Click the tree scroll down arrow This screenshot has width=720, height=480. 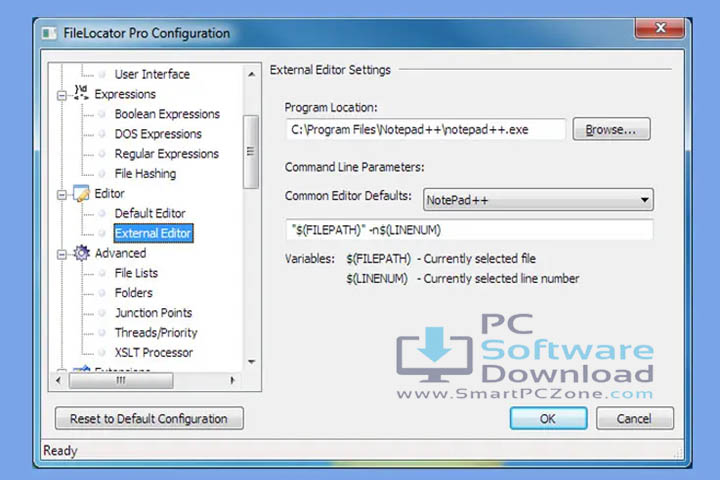pos(251,362)
